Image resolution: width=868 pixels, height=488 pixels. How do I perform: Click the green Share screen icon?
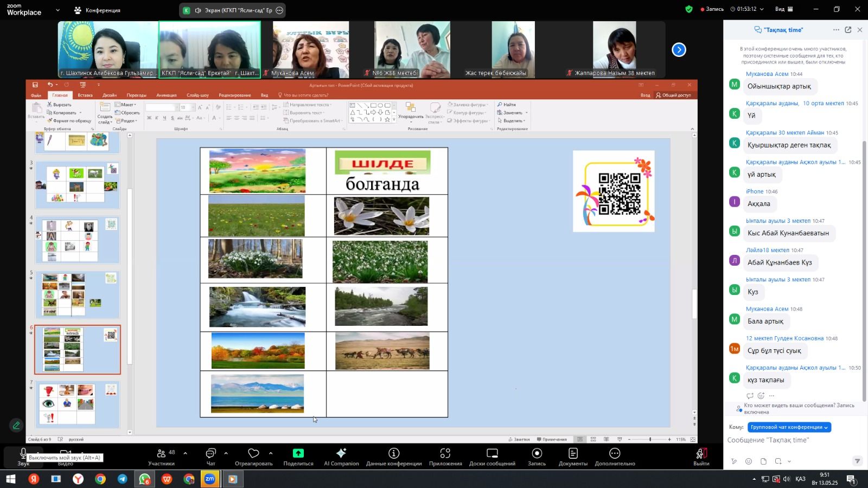tap(298, 453)
